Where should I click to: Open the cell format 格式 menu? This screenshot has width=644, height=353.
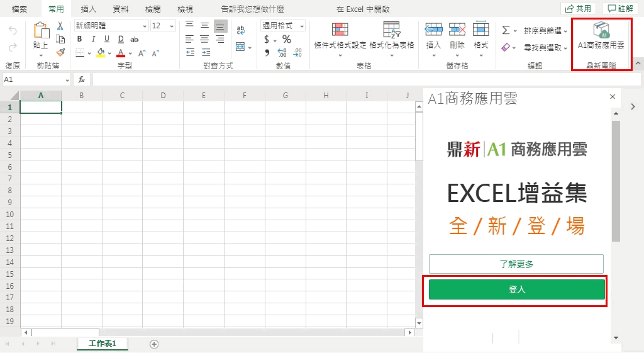coord(481,40)
